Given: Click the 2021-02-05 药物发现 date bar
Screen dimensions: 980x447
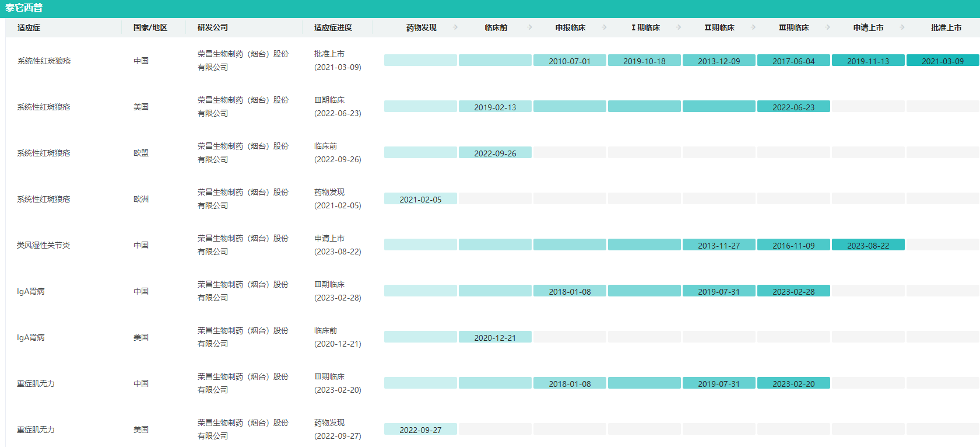Looking at the screenshot, I should tap(420, 199).
